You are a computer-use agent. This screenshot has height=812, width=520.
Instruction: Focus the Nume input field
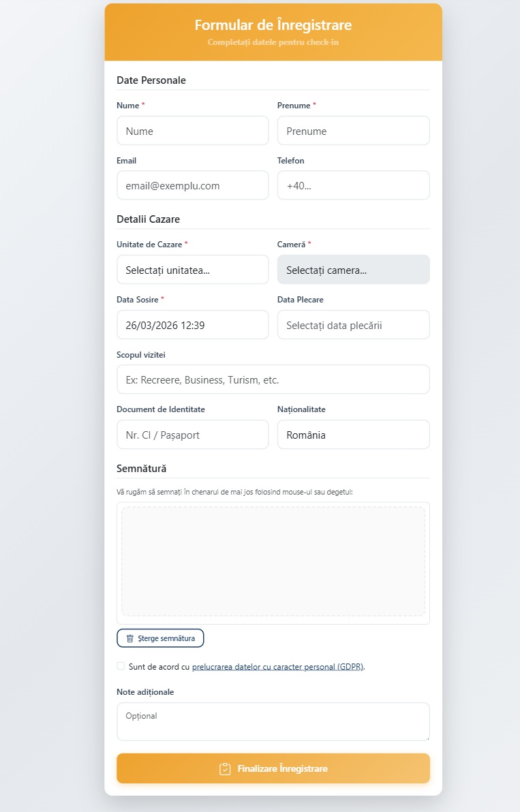click(x=193, y=131)
